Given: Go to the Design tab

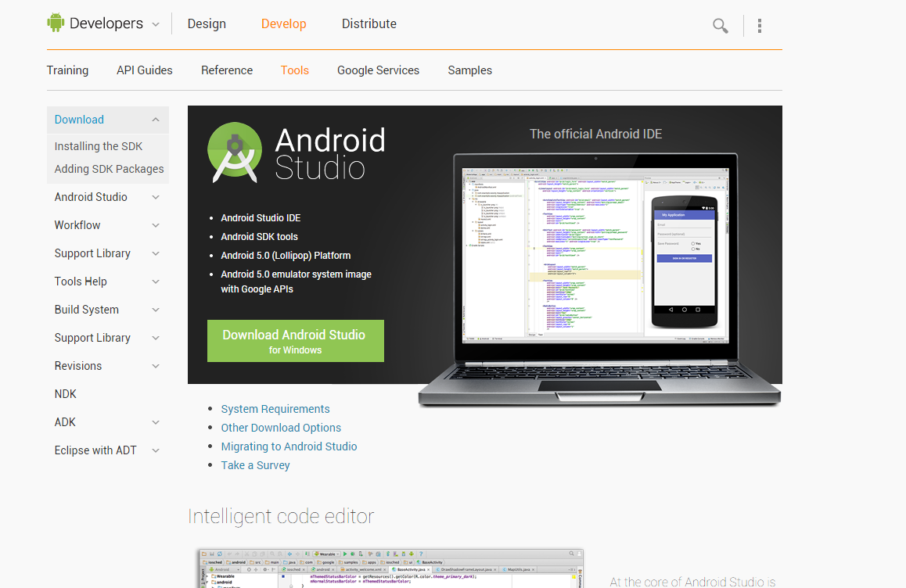Looking at the screenshot, I should (207, 23).
